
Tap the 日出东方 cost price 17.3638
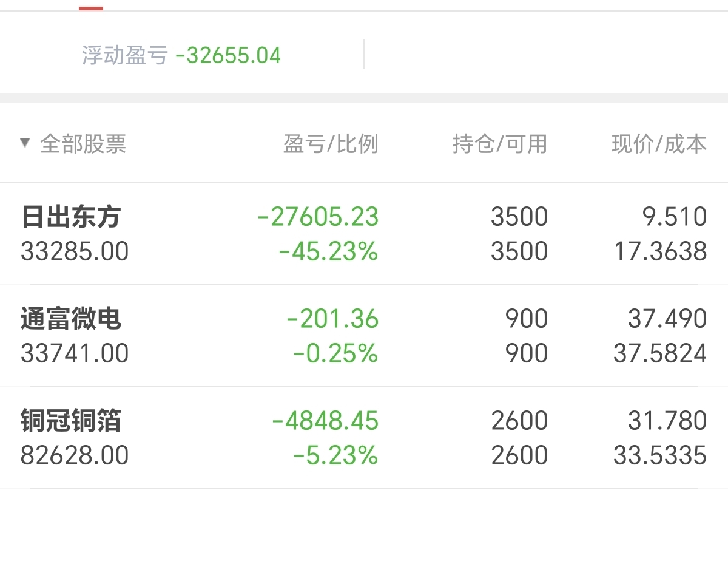pyautogui.click(x=661, y=251)
